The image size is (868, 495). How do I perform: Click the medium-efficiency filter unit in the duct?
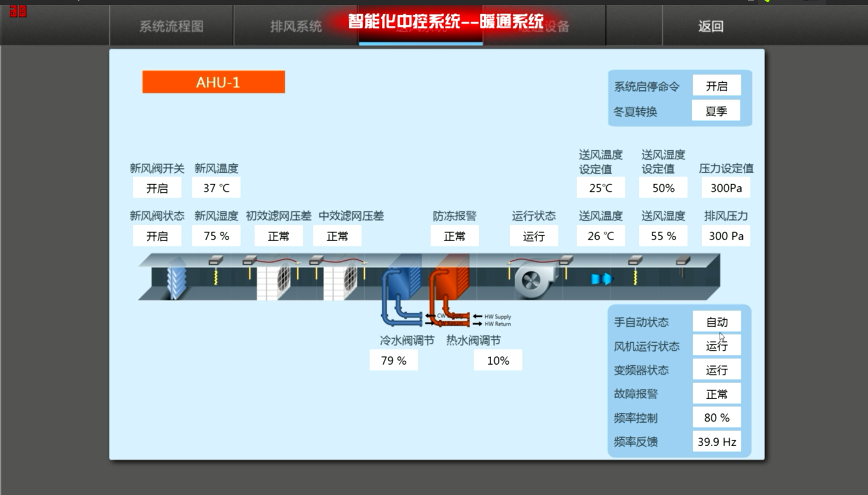pyautogui.click(x=341, y=281)
